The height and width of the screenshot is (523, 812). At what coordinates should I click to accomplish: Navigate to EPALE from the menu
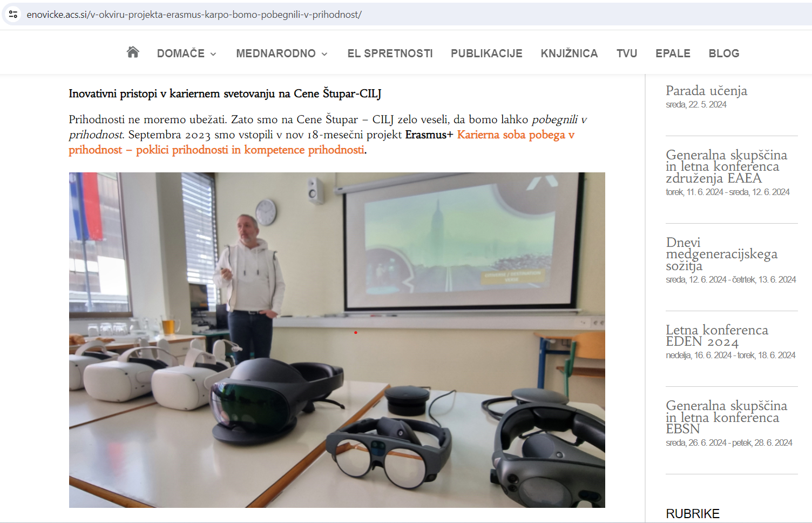673,53
